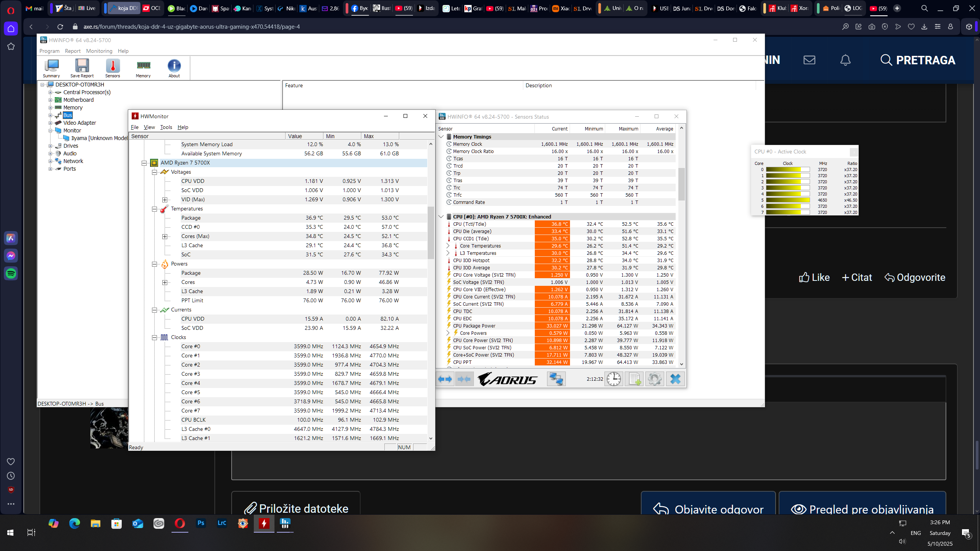980x551 pixels.
Task: Open Windows Start menu
Action: pos(10,532)
